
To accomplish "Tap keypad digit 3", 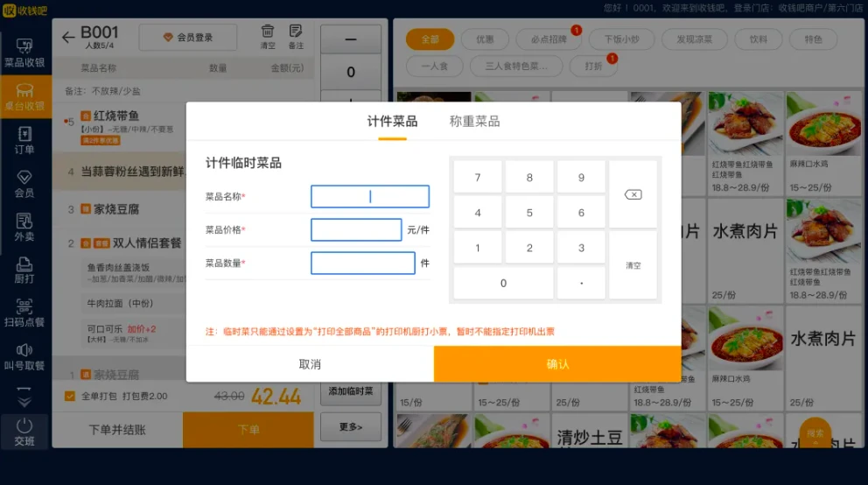I will (581, 248).
